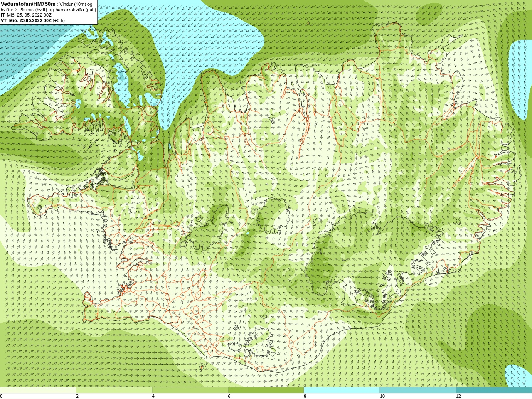Click the medium green 4–6 legend swatch

click(190, 390)
